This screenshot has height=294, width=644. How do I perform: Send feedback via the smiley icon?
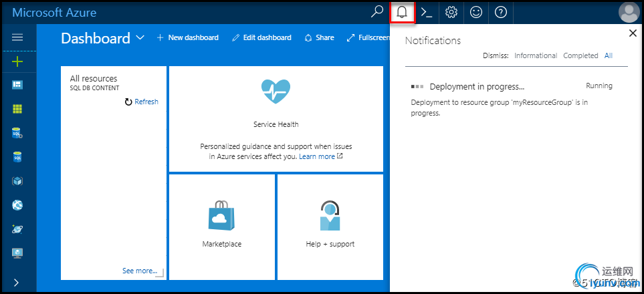click(476, 13)
